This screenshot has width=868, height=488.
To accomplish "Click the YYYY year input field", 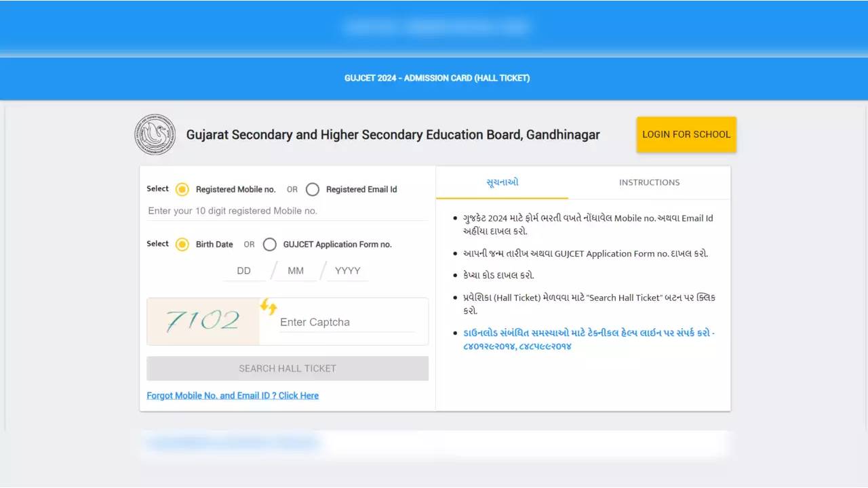I will pyautogui.click(x=348, y=270).
